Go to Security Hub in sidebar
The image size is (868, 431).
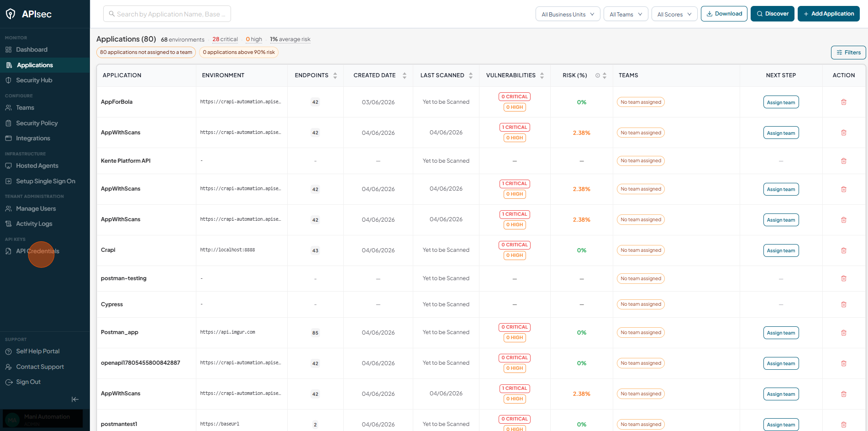(x=34, y=80)
